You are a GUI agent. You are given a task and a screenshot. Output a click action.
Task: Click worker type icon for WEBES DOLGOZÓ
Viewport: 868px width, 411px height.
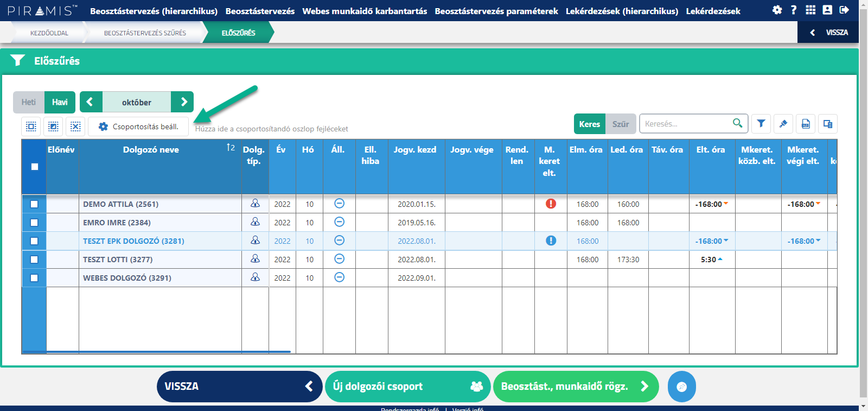[255, 277]
